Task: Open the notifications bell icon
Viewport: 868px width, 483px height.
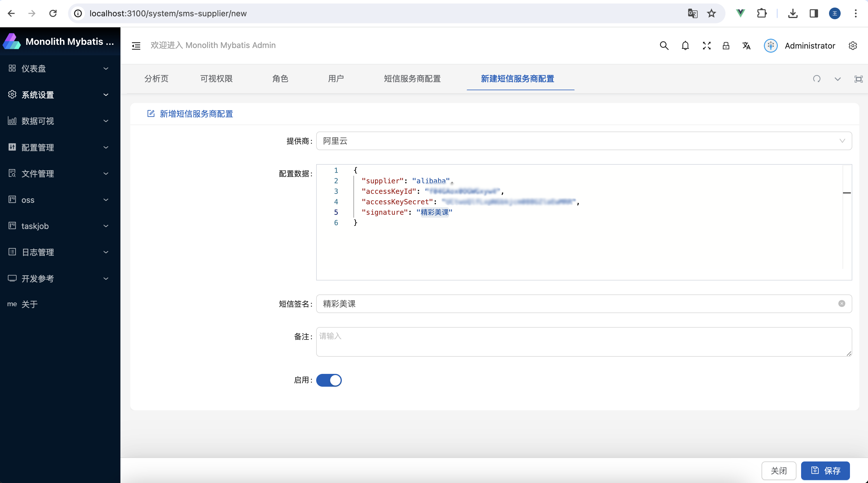Action: coord(685,45)
